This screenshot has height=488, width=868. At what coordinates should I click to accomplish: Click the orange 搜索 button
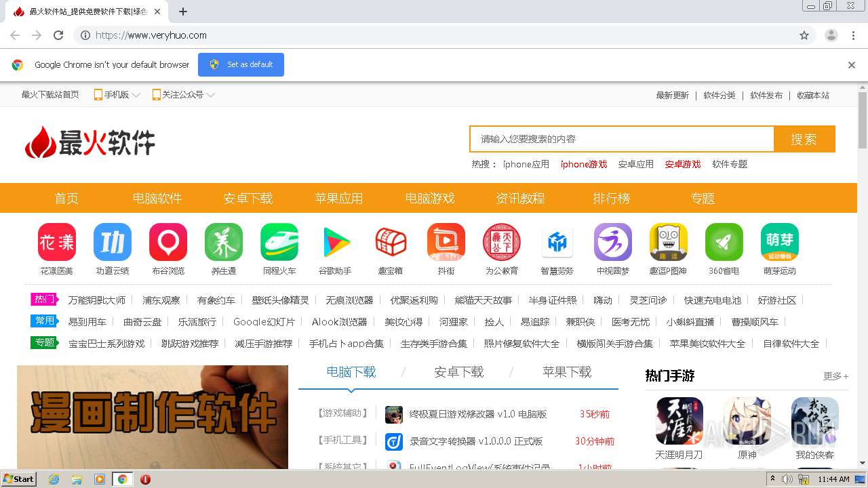point(804,139)
